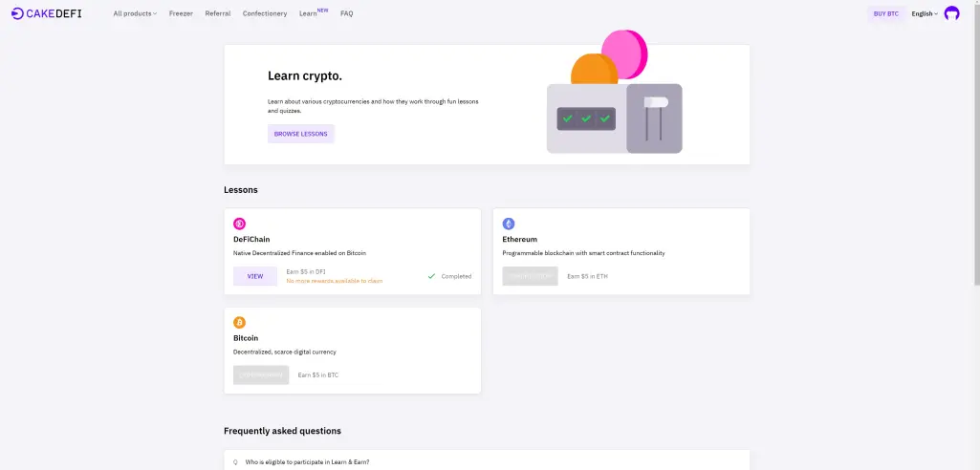Screen dimensions: 980x470
Task: Open the FAQ page
Action: pyautogui.click(x=347, y=13)
